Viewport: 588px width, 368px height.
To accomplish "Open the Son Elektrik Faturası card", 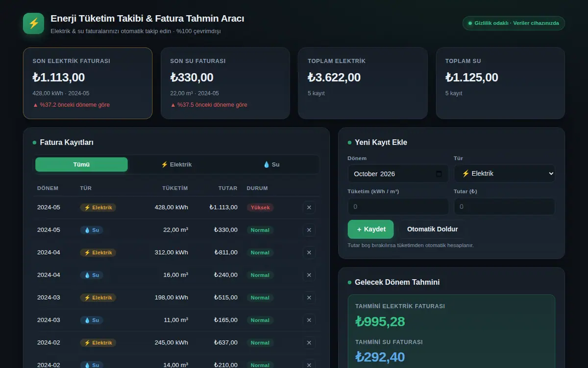I will click(88, 83).
